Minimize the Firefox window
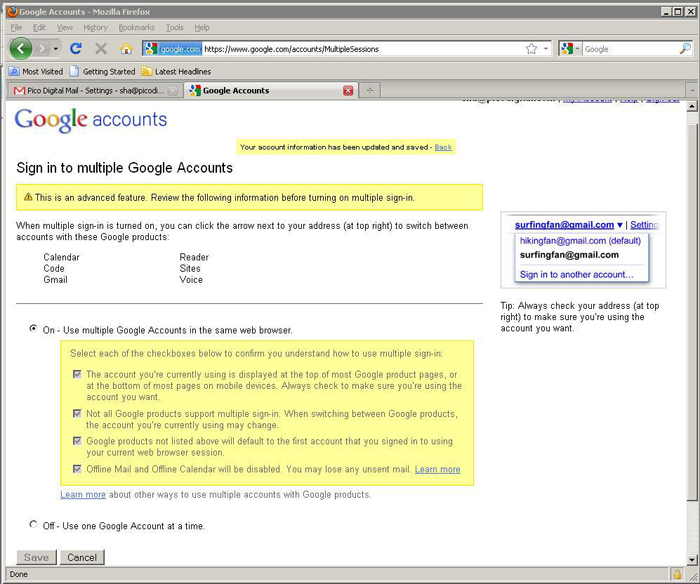This screenshot has width=700, height=584. pyautogui.click(x=667, y=12)
